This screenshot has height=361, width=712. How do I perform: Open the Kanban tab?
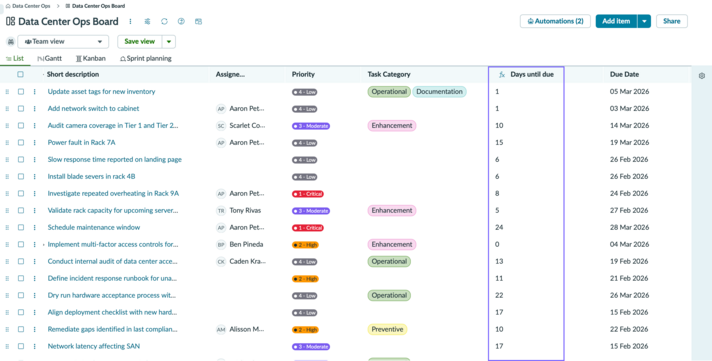[91, 59]
